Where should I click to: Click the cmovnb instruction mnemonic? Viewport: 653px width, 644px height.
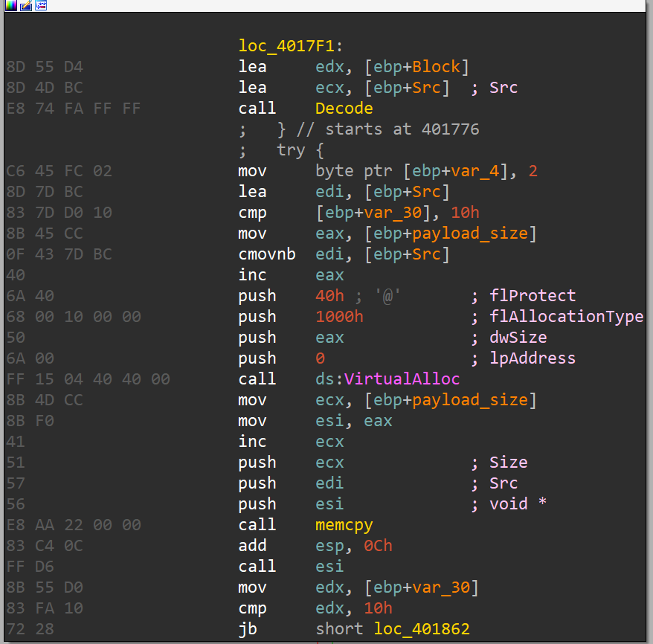tap(266, 254)
